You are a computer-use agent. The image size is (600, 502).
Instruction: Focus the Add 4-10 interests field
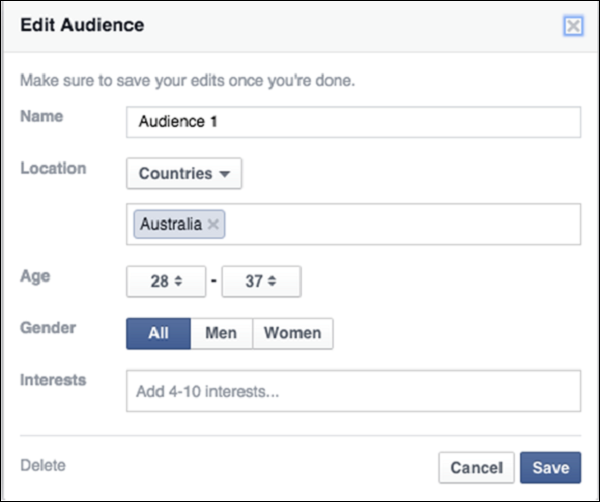click(353, 391)
